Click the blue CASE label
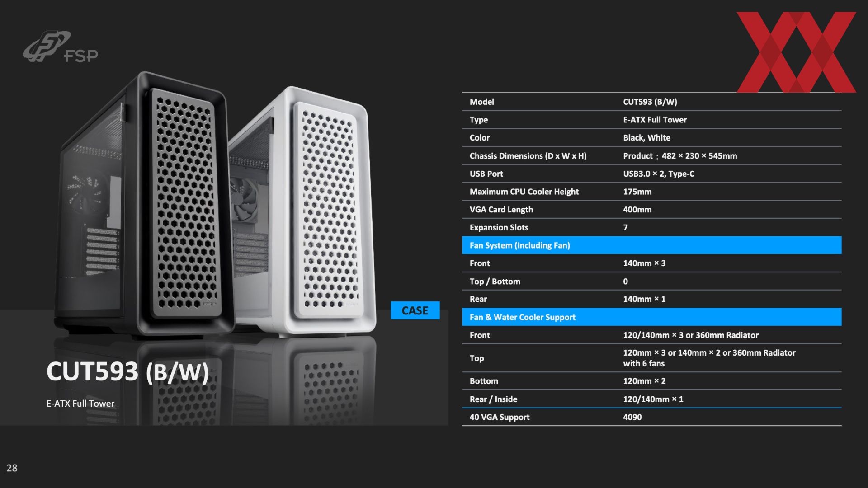Screen dimensions: 868x488 [415, 310]
